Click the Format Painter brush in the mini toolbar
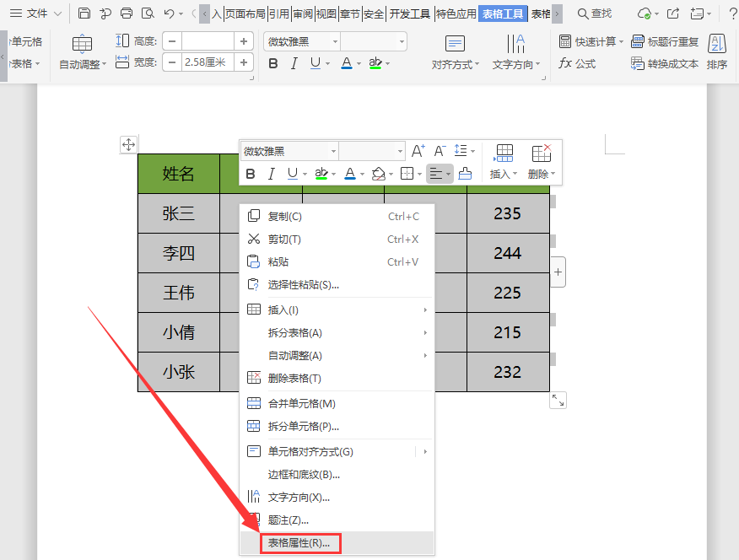739x560 pixels. [x=465, y=174]
